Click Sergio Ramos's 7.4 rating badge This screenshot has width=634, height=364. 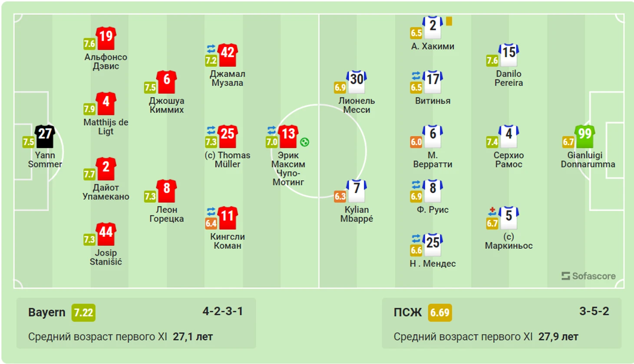pos(492,142)
